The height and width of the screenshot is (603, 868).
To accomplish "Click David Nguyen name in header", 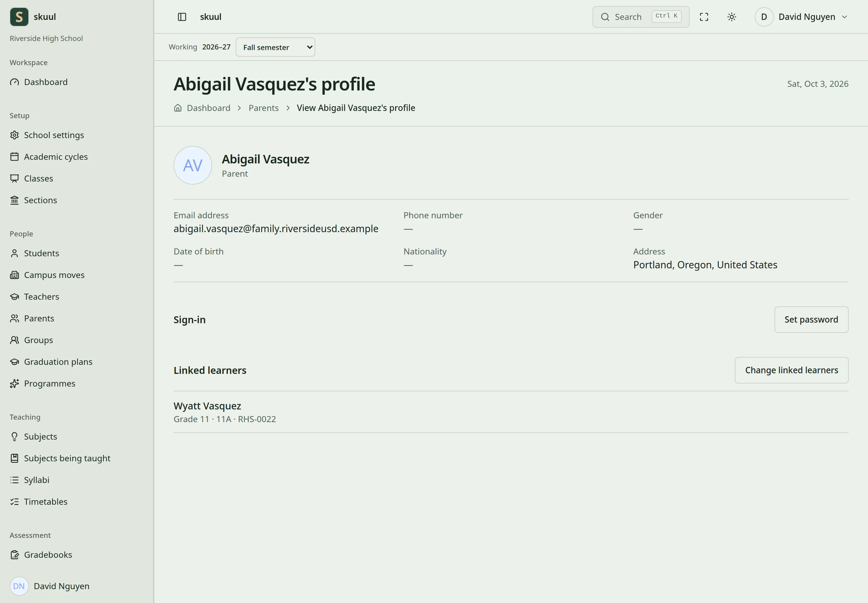I will [807, 17].
